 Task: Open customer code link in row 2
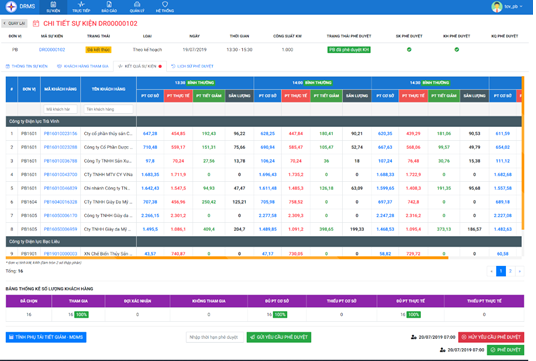[61, 147]
